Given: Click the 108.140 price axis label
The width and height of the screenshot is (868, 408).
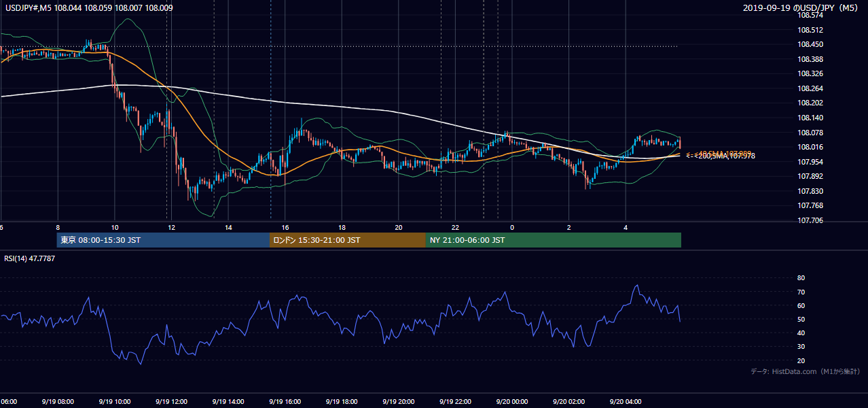Looking at the screenshot, I should (x=809, y=118).
